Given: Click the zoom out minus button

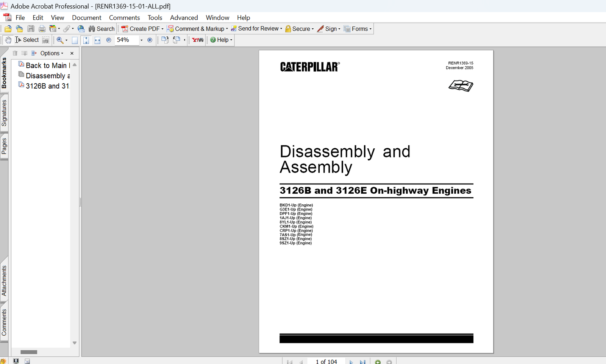Looking at the screenshot, I should (109, 40).
